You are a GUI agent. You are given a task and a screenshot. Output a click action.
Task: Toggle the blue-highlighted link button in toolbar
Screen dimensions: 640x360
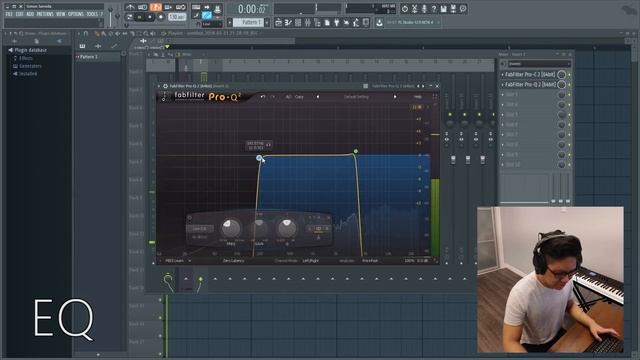click(207, 16)
